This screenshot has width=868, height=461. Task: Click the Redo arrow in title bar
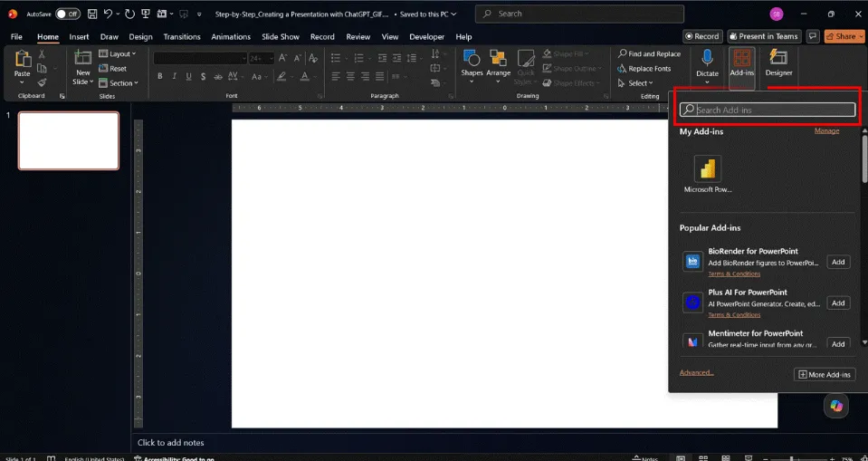tap(129, 14)
